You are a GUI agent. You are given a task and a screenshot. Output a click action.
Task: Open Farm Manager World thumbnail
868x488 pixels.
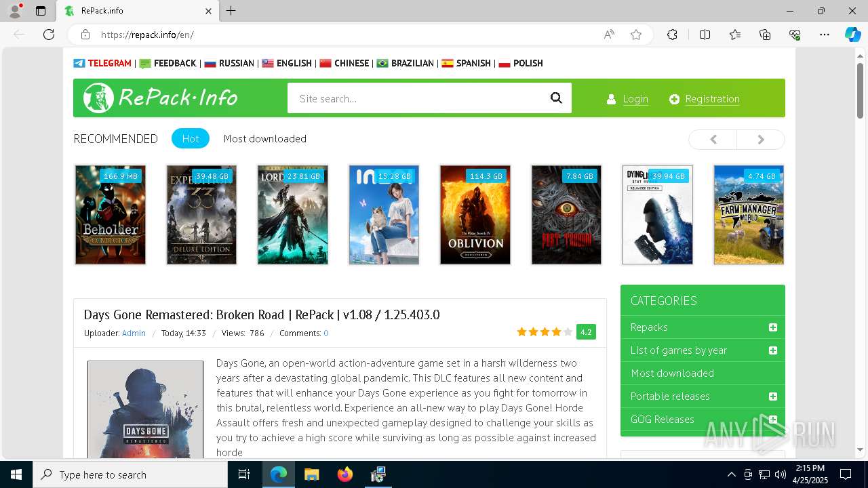(749, 215)
